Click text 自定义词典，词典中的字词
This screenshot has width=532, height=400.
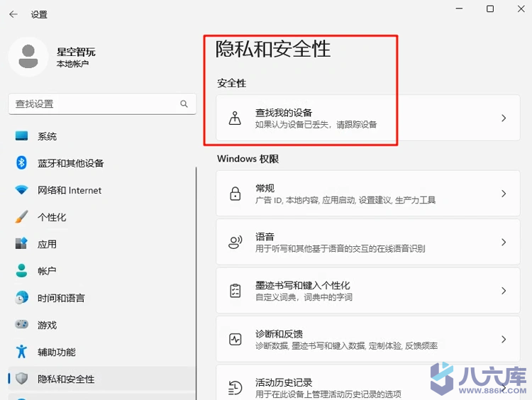pos(304,297)
